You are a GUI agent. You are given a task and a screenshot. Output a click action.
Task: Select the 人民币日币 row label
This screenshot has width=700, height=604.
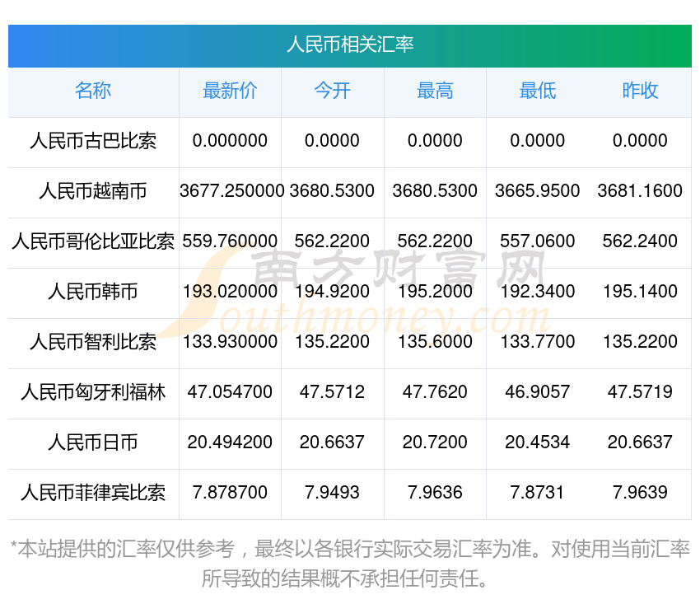pyautogui.click(x=93, y=442)
